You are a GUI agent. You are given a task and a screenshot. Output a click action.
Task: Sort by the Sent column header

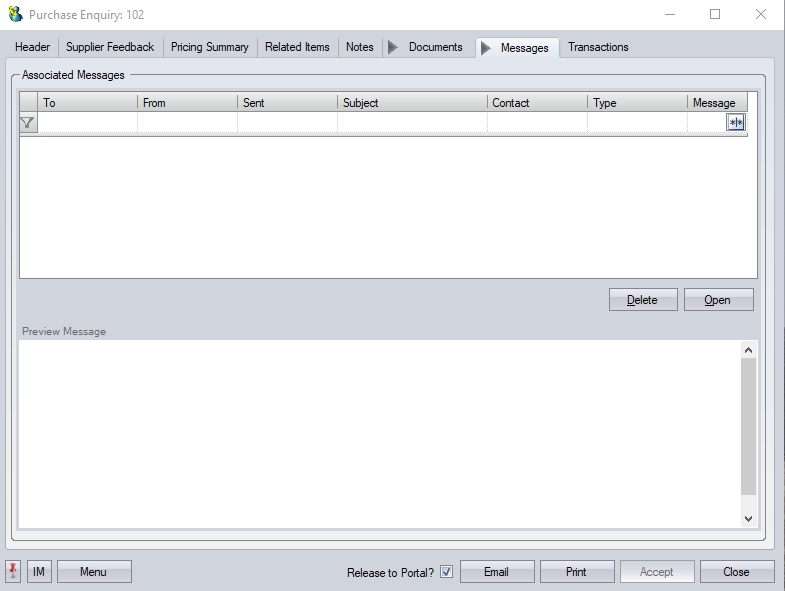[x=287, y=102]
